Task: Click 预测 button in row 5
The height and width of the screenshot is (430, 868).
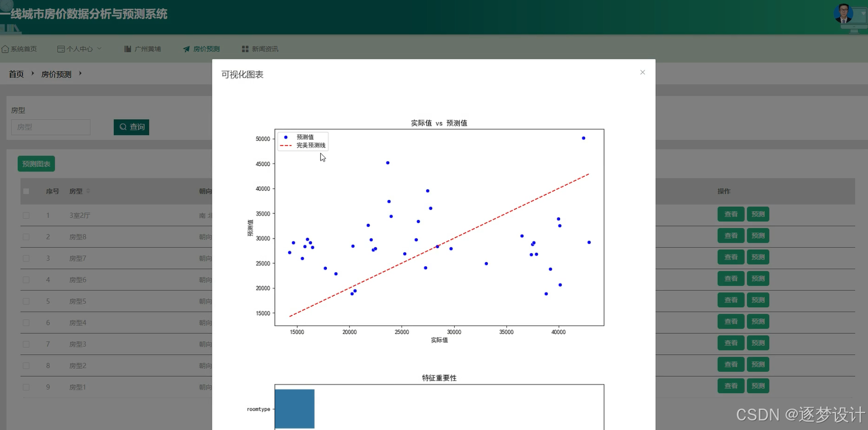Action: [x=758, y=300]
